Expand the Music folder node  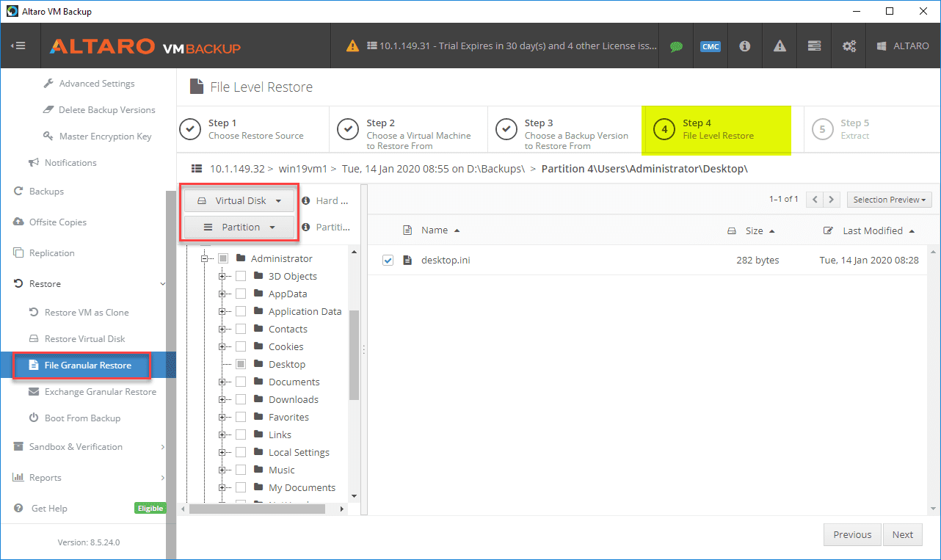(x=222, y=470)
